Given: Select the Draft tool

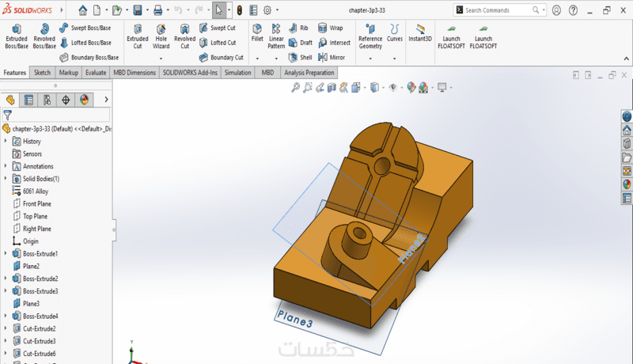Looking at the screenshot, I should (x=301, y=43).
